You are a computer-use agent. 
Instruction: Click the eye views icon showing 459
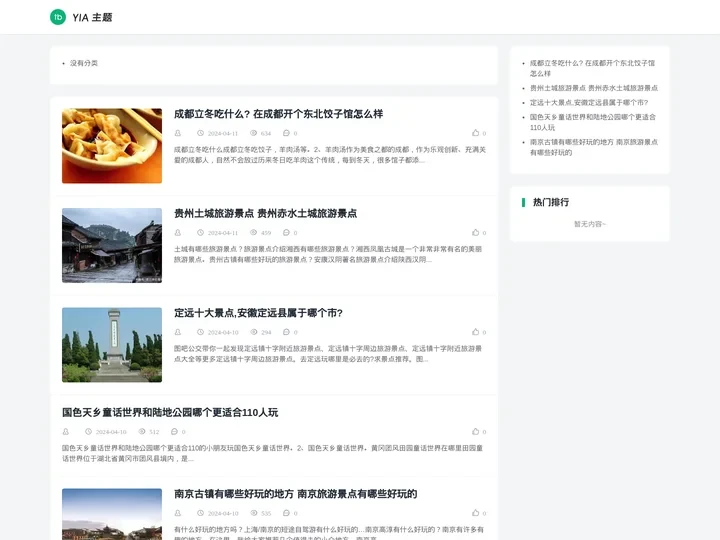pyautogui.click(x=253, y=233)
